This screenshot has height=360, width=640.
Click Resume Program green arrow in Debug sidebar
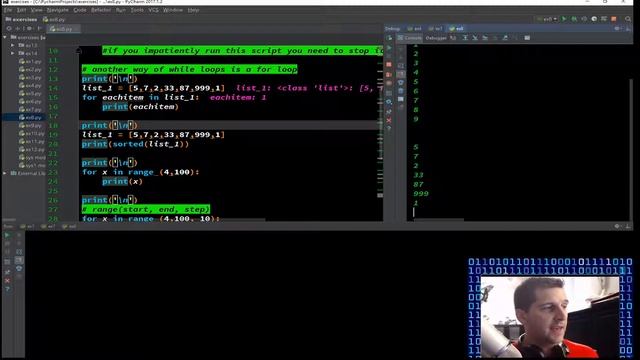(x=389, y=47)
